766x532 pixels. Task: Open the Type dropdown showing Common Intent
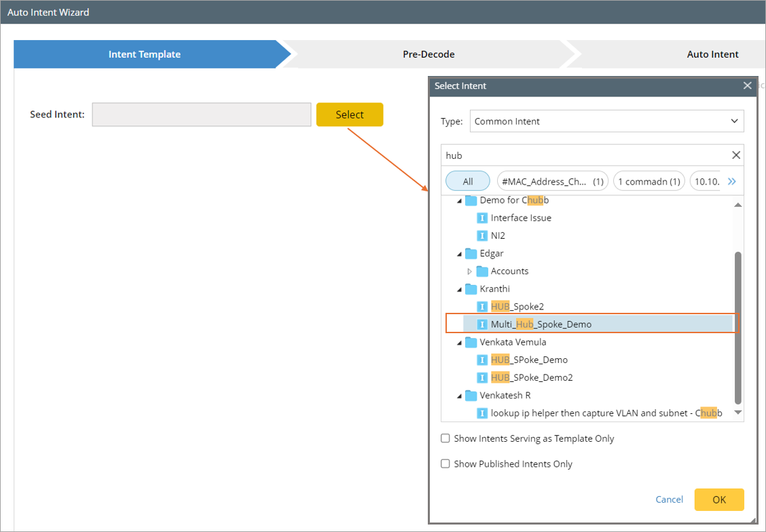(607, 121)
